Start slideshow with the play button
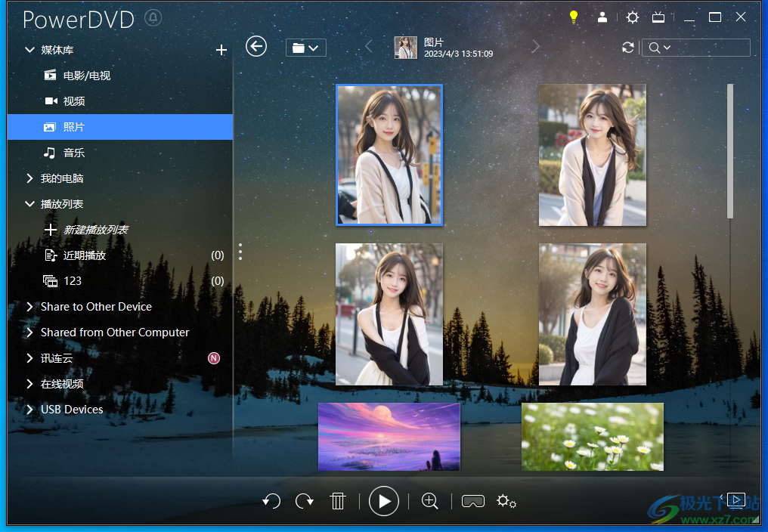Viewport: 768px width, 532px height. pos(383,501)
